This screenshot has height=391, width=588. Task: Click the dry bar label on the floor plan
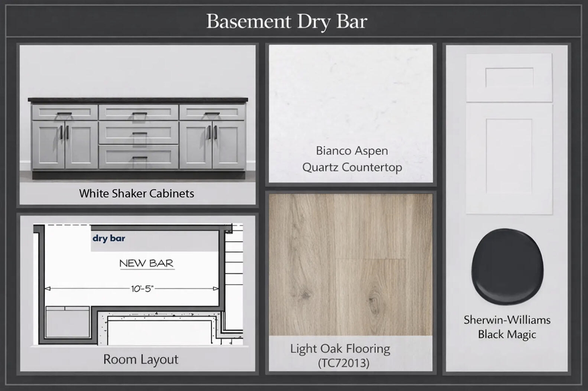coord(109,238)
